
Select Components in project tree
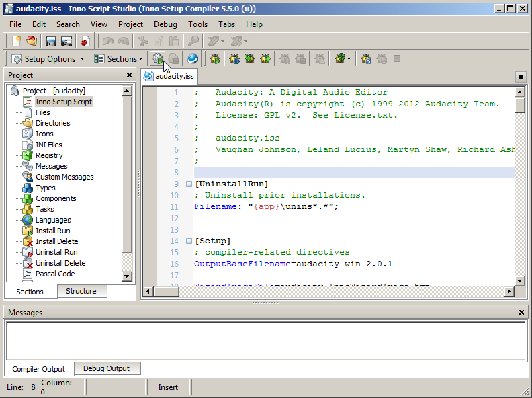[x=56, y=198]
